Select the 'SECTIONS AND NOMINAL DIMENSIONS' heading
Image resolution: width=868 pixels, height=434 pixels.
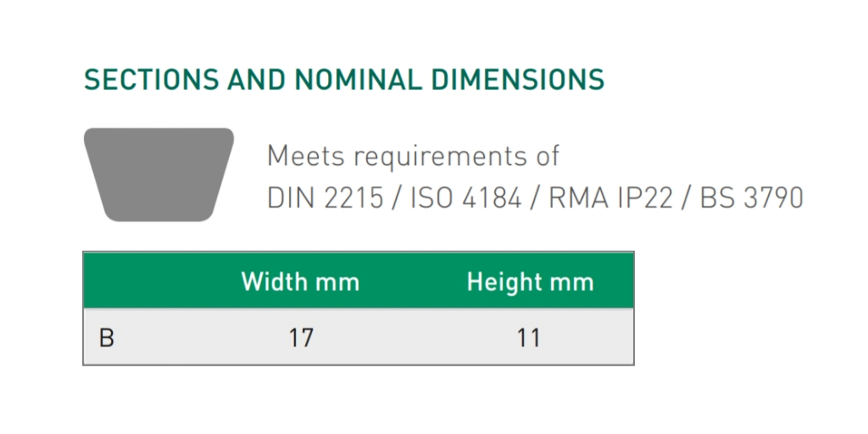click(344, 80)
